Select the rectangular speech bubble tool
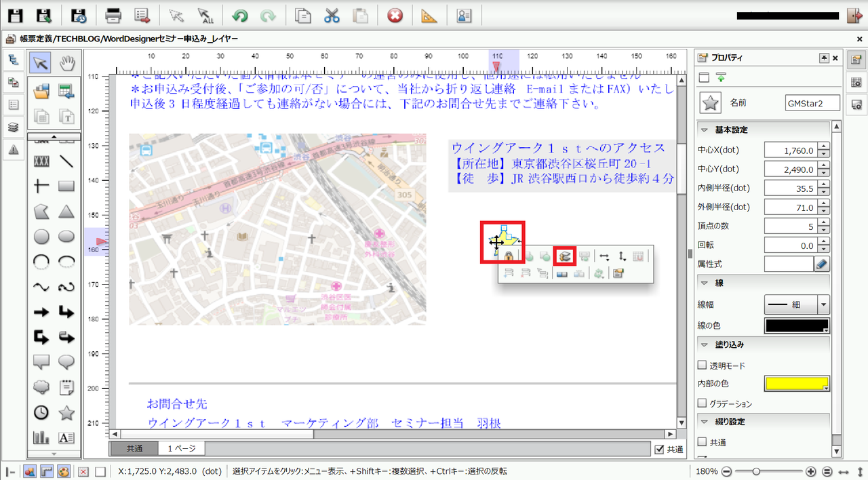Image resolution: width=868 pixels, height=480 pixels. 41,362
